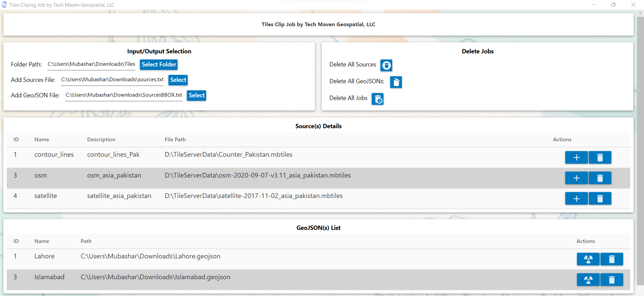
Task: Click the Delete All Sources trash icon
Action: point(386,65)
